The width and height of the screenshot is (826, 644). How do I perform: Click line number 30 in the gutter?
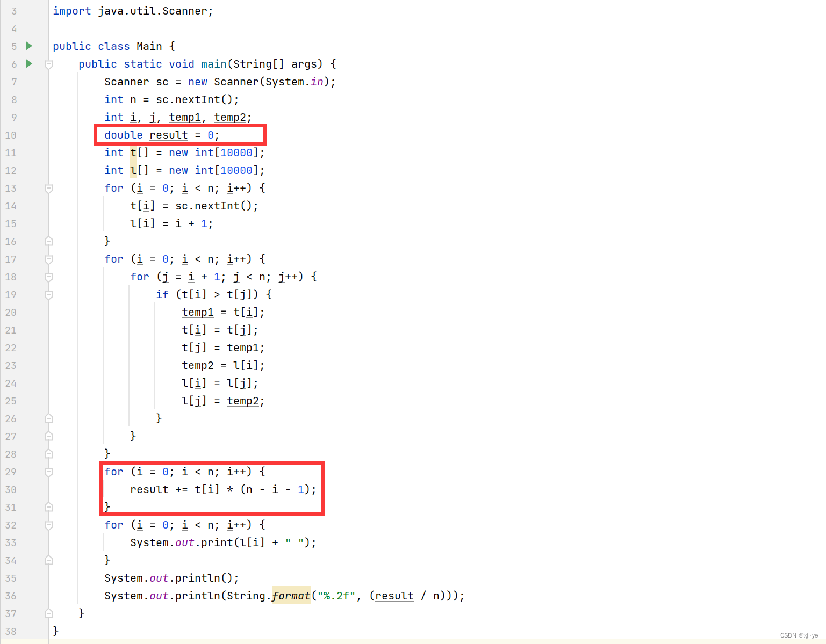(x=11, y=490)
